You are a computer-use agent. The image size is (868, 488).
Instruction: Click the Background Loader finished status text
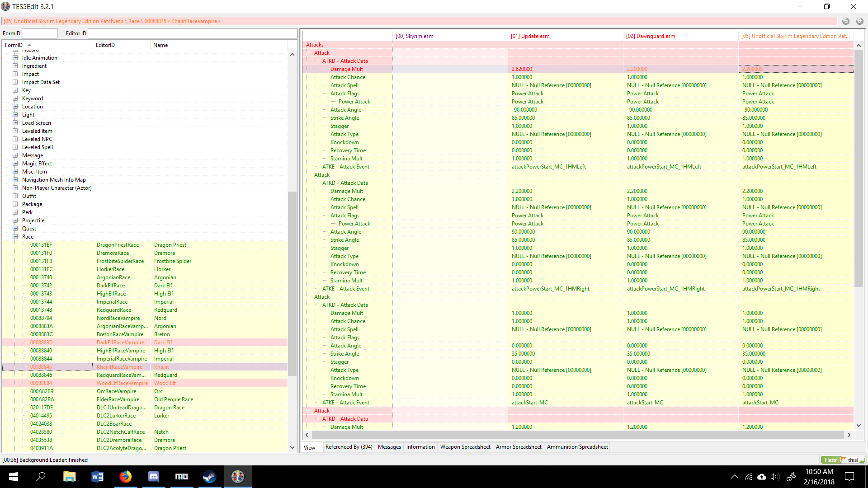pos(45,460)
